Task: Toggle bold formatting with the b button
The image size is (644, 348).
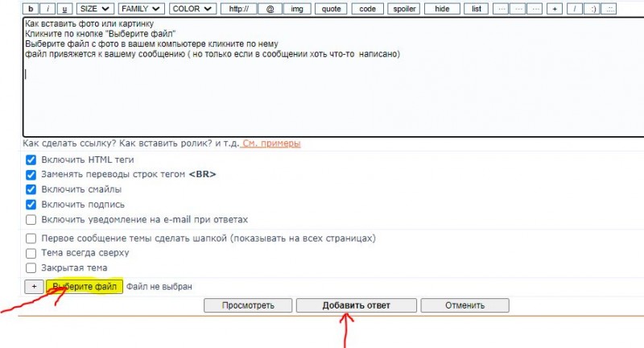Action: pos(31,9)
